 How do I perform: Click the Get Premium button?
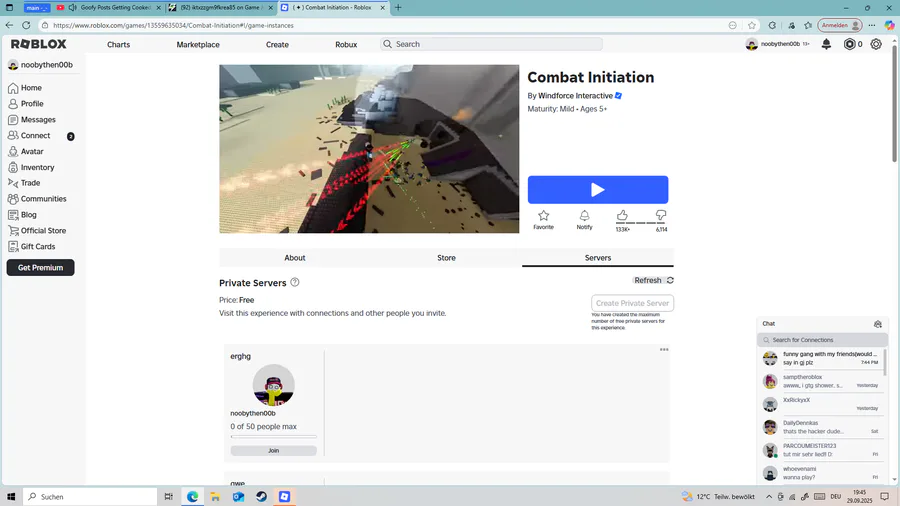click(x=40, y=267)
